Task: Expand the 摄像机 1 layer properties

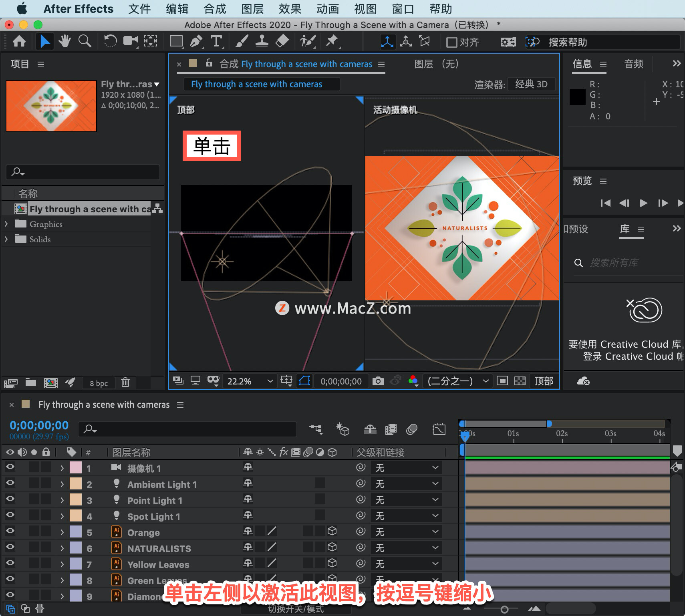Action: (62, 468)
